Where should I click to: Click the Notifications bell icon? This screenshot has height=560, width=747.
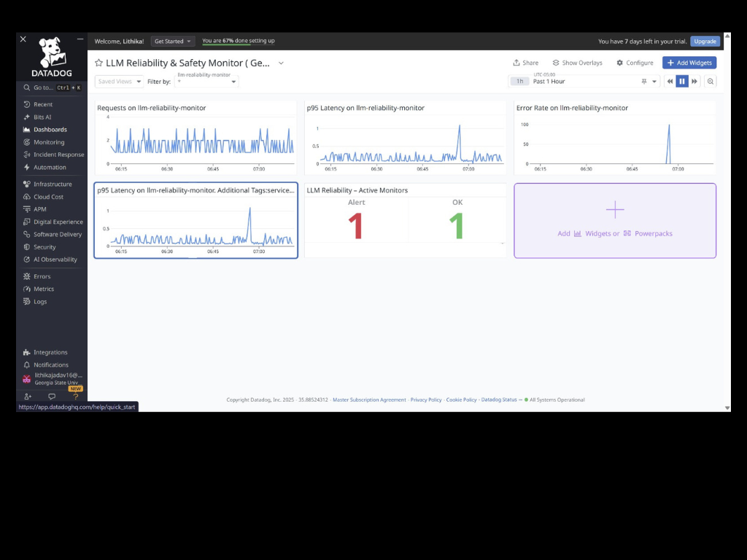coord(27,365)
